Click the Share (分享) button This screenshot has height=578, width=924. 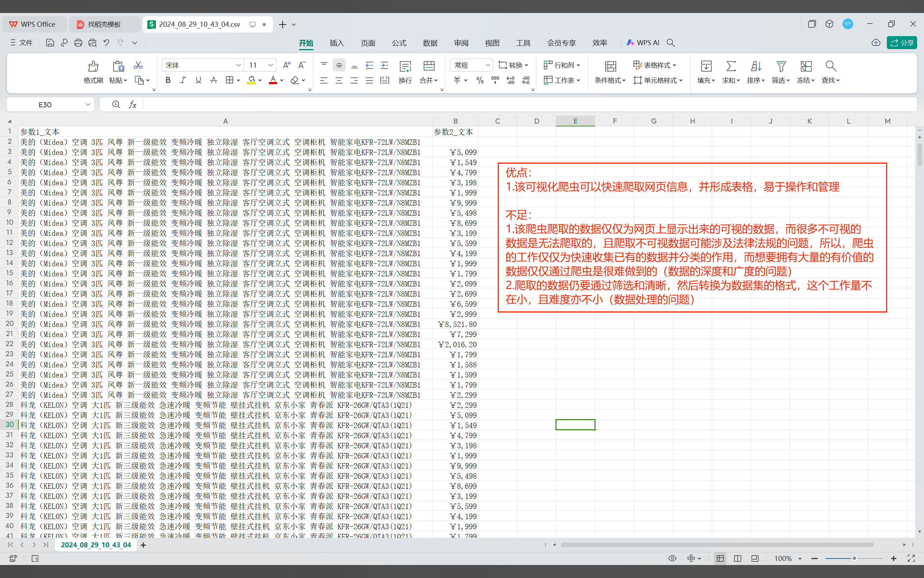(902, 43)
